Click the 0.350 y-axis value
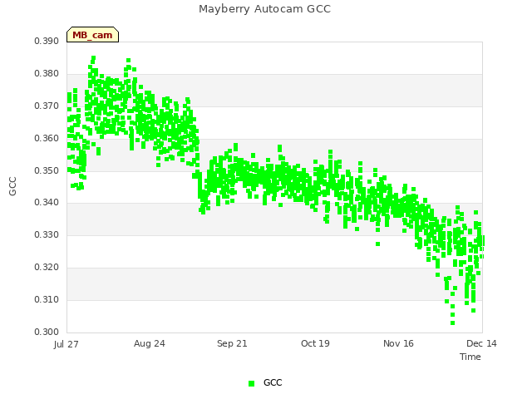This screenshot has width=532, height=399. click(x=47, y=170)
